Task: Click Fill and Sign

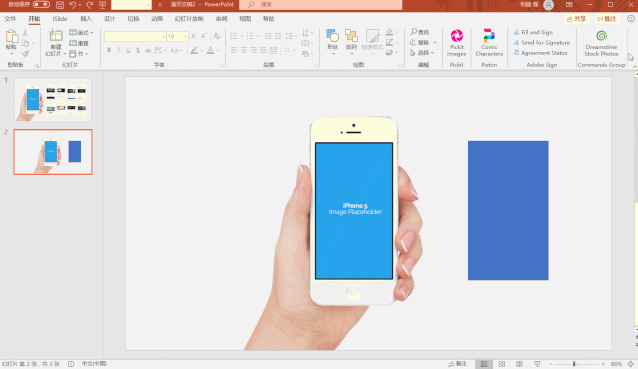Action: 533,32
